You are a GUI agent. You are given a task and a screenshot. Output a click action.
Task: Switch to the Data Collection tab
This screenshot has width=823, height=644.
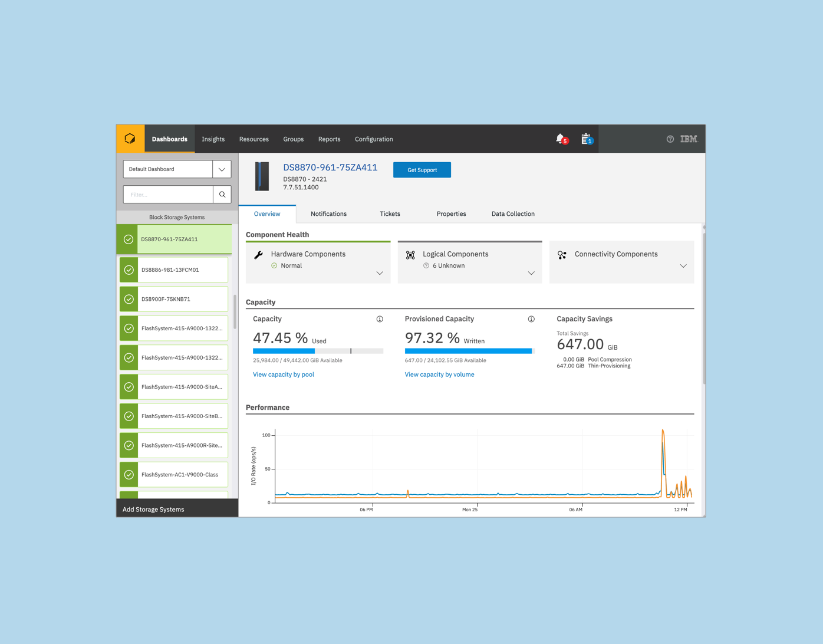point(513,214)
